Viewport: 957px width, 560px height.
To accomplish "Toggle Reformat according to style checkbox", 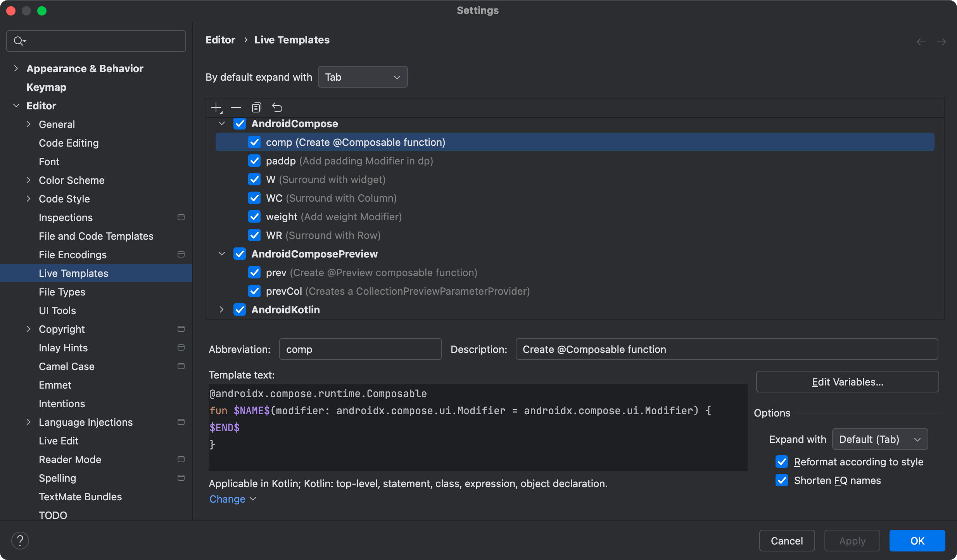I will click(782, 461).
